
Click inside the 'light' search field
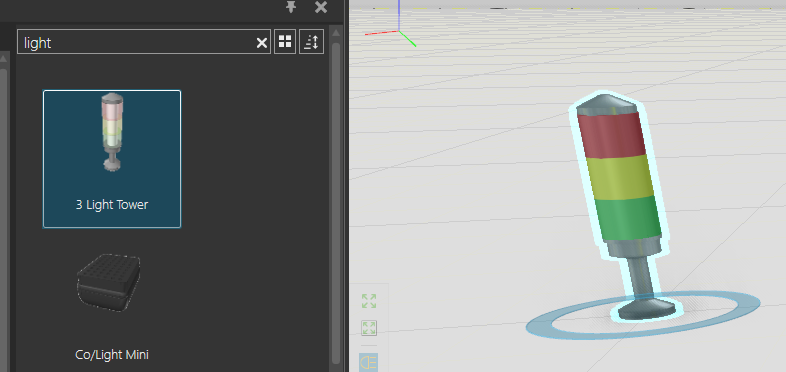click(135, 42)
